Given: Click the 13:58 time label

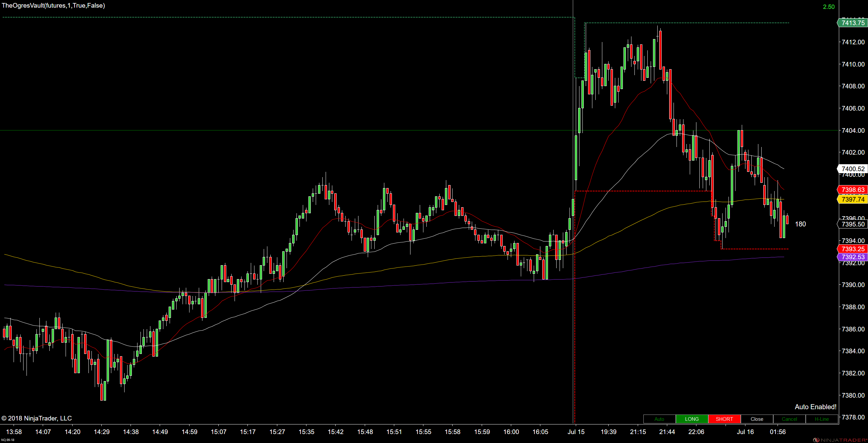Looking at the screenshot, I should pyautogui.click(x=14, y=432).
